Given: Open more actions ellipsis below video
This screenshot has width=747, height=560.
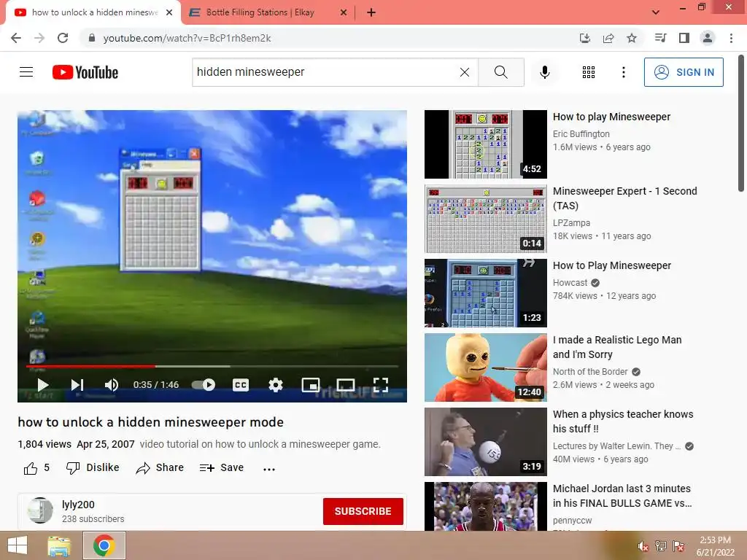Looking at the screenshot, I should pyautogui.click(x=269, y=469).
